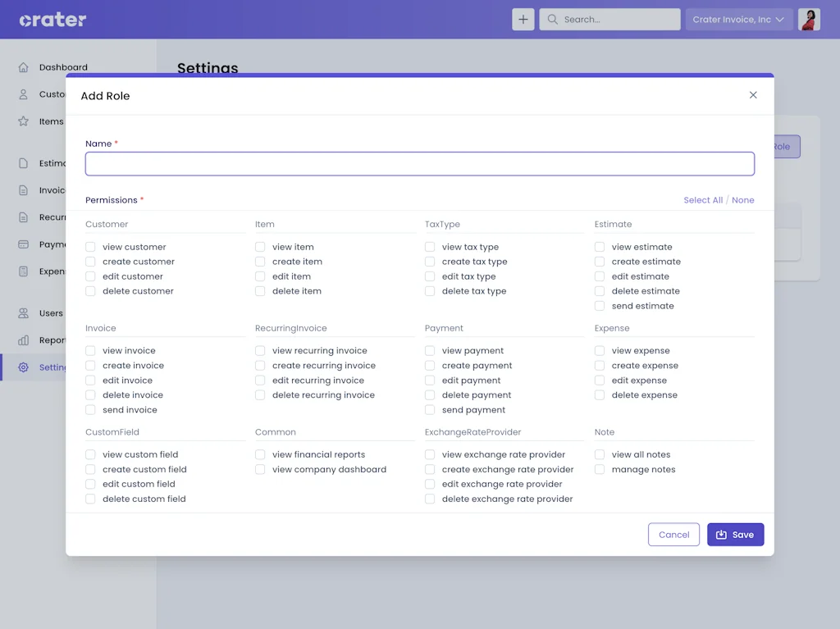
Task: Toggle the manage notes checkbox
Action: pos(600,469)
